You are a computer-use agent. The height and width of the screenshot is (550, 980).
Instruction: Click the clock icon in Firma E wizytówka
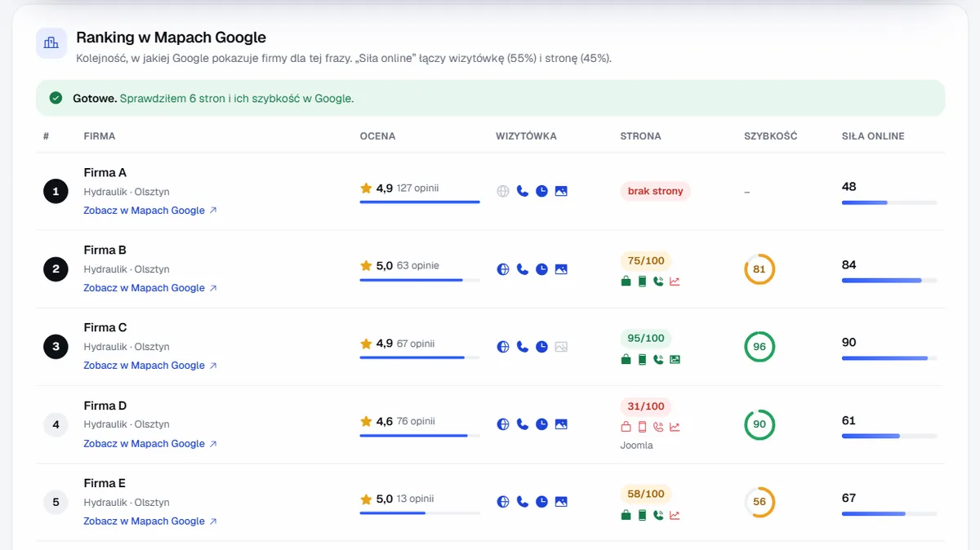pos(541,502)
